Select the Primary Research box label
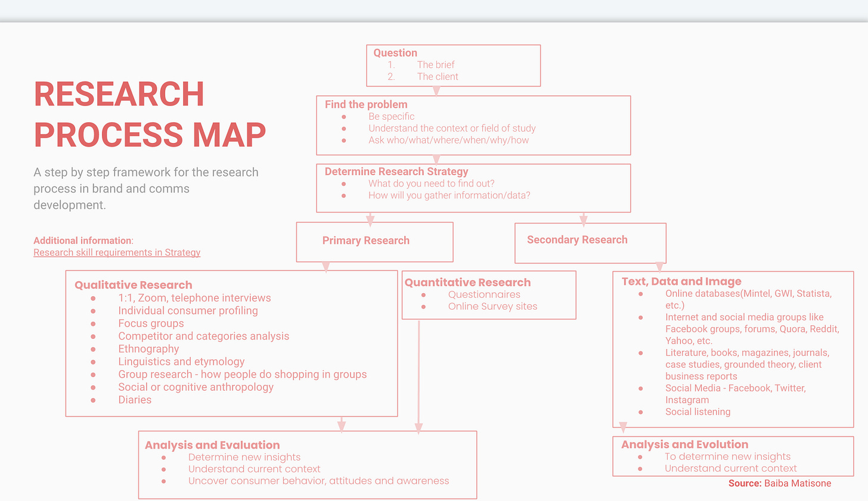The height and width of the screenshot is (501, 868). [x=366, y=241]
